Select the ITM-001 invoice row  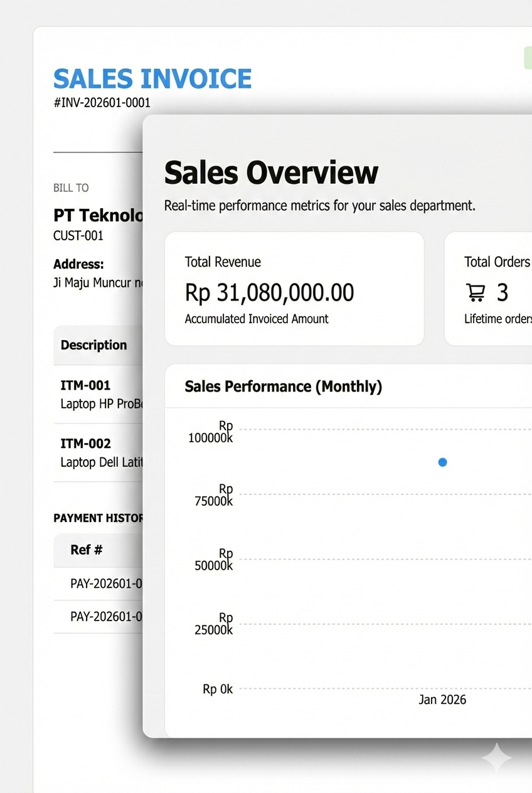pos(97,394)
